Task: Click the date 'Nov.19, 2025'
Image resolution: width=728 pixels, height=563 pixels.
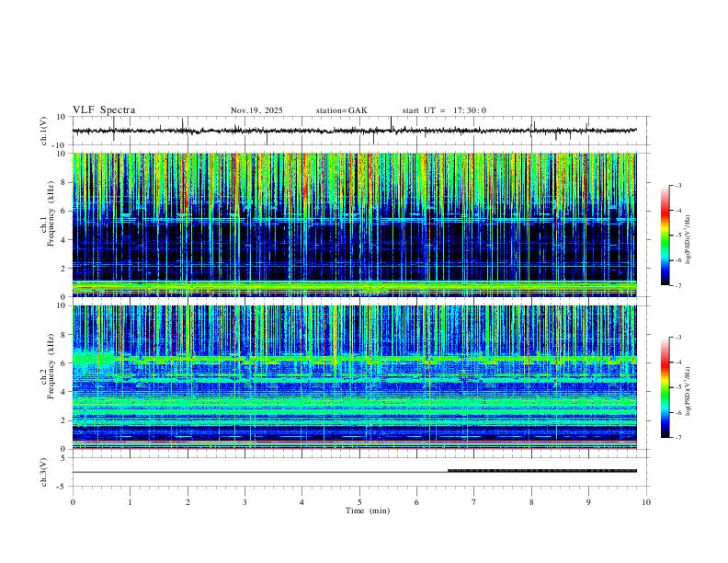Action: pos(256,110)
